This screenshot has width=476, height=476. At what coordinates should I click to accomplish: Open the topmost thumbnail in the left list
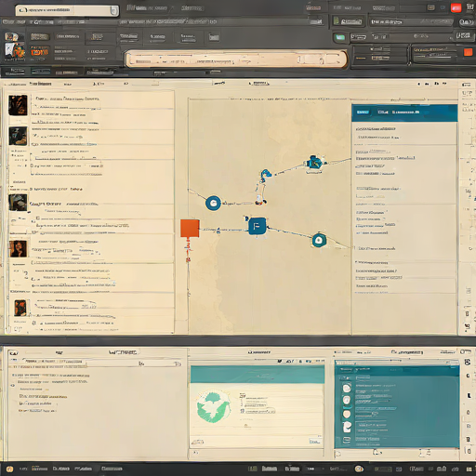pos(18,105)
